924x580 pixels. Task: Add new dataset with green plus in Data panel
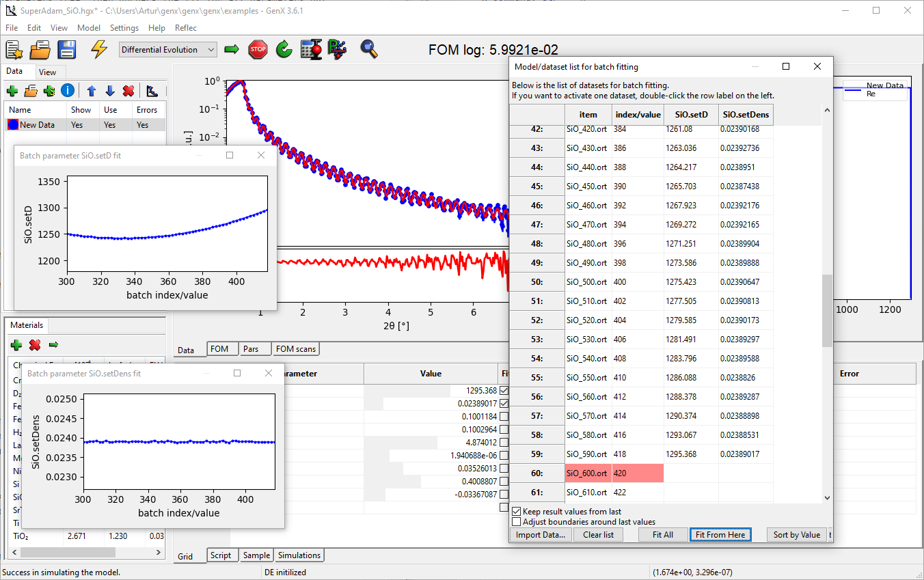12,90
